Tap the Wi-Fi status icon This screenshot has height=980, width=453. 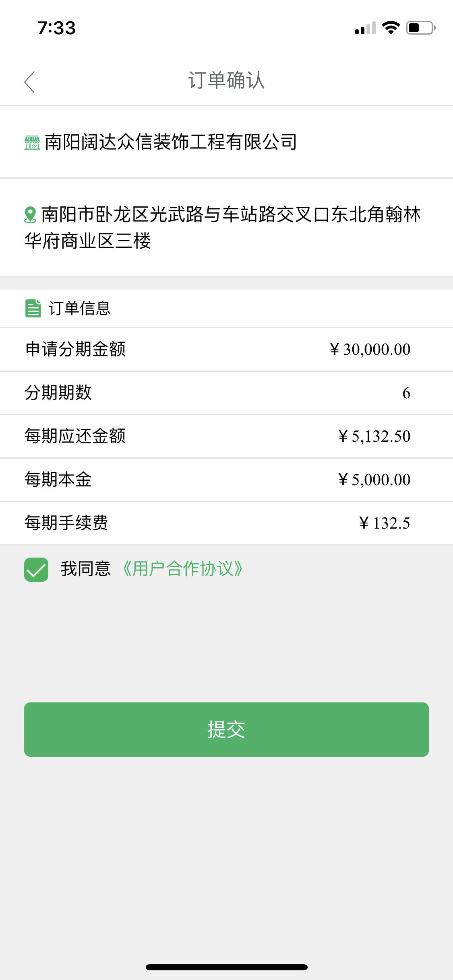pyautogui.click(x=391, y=28)
